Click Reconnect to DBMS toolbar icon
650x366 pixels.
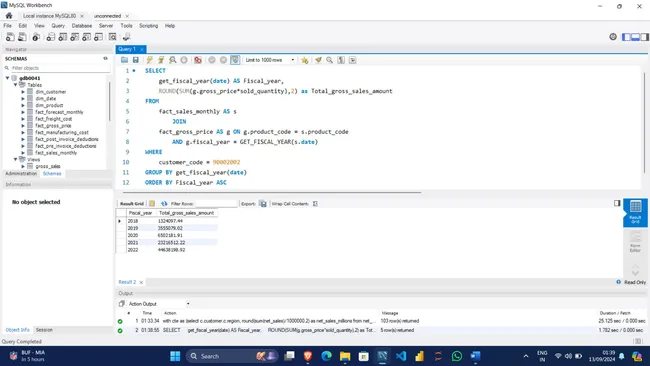(x=126, y=37)
